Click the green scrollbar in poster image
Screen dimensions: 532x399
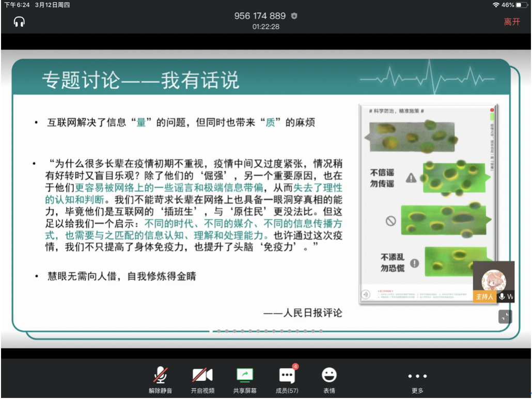(492, 116)
